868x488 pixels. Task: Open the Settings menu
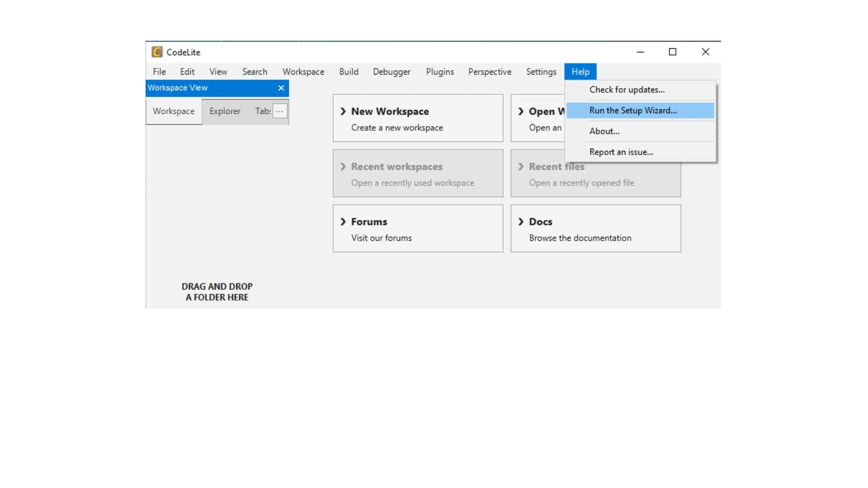pyautogui.click(x=541, y=72)
